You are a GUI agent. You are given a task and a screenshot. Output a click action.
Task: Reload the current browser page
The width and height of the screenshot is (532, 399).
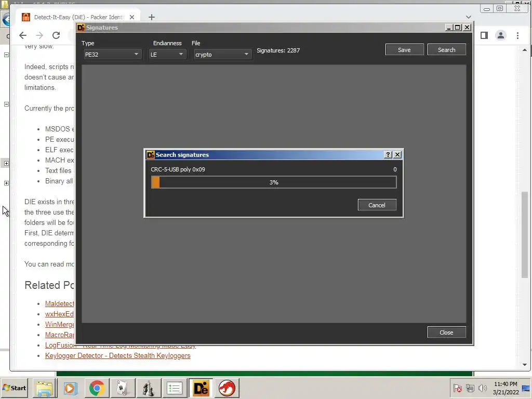coord(56,35)
